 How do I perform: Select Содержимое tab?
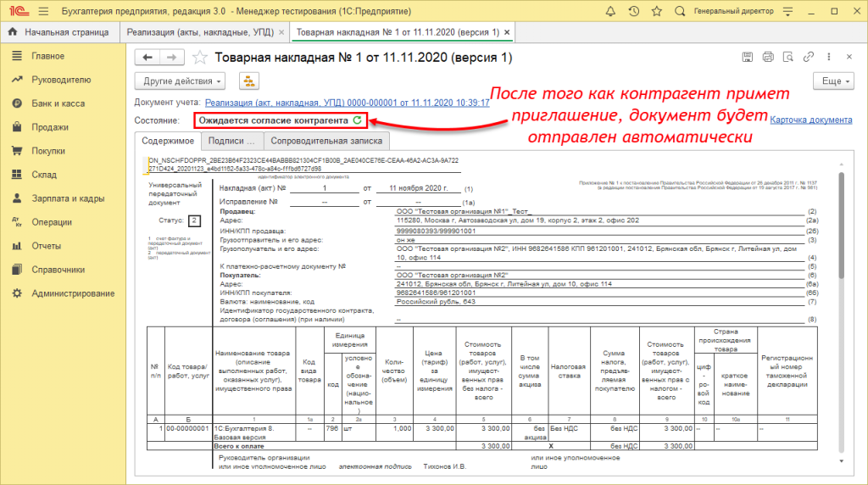pyautogui.click(x=168, y=141)
